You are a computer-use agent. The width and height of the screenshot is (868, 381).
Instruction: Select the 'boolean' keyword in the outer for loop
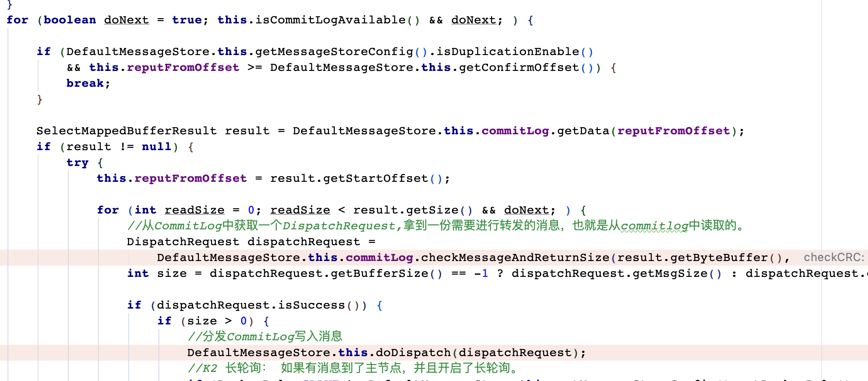pos(70,20)
